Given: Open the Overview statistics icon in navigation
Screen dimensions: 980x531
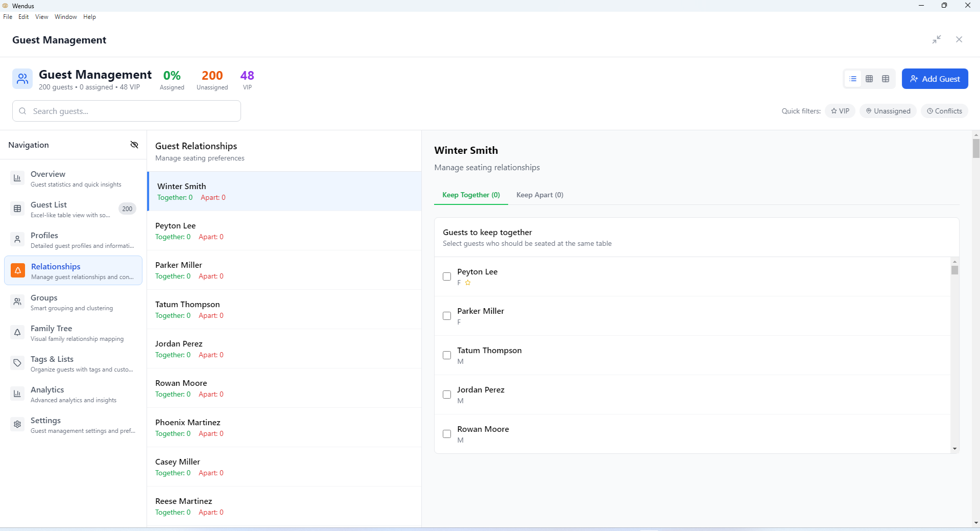Looking at the screenshot, I should tap(17, 178).
